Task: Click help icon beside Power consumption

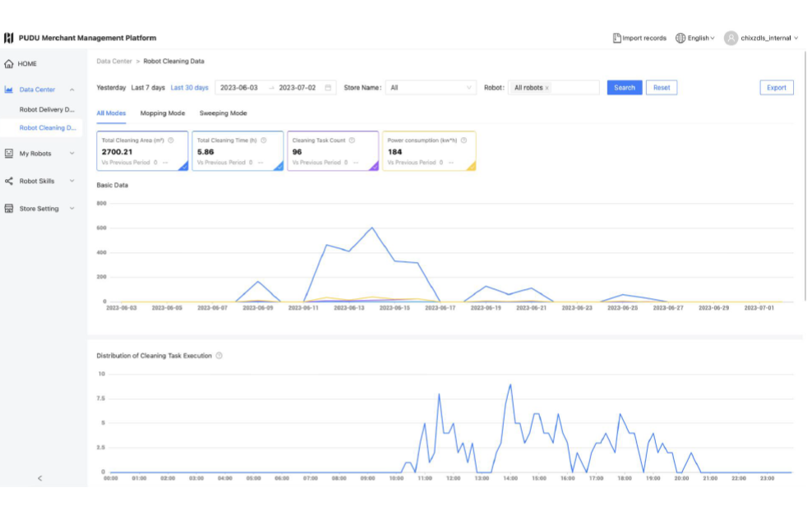Action: [464, 140]
